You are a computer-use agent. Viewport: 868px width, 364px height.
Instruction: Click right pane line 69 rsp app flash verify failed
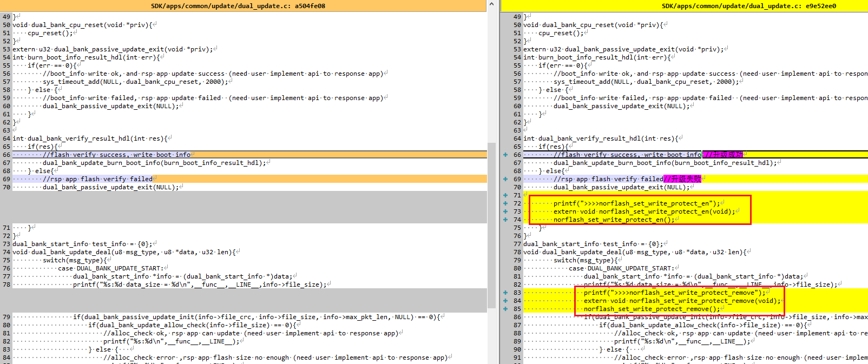pos(608,179)
